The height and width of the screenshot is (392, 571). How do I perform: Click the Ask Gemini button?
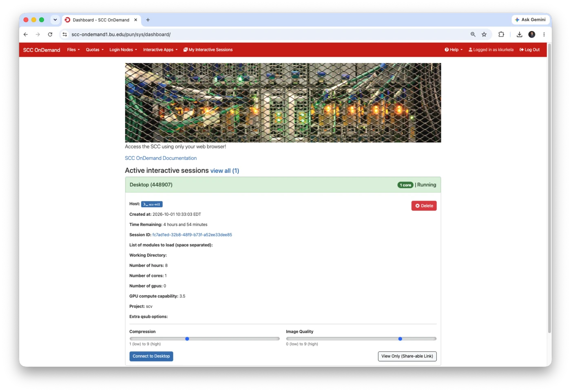(530, 20)
